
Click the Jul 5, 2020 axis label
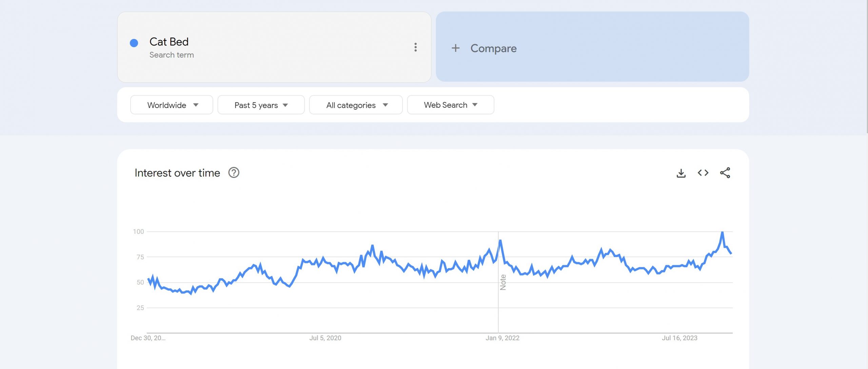tap(325, 338)
